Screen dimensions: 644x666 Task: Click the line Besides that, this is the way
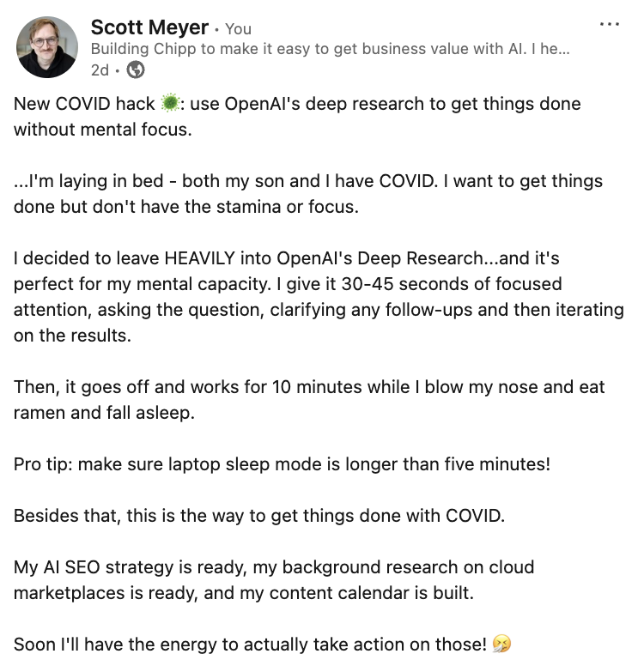pos(259,516)
